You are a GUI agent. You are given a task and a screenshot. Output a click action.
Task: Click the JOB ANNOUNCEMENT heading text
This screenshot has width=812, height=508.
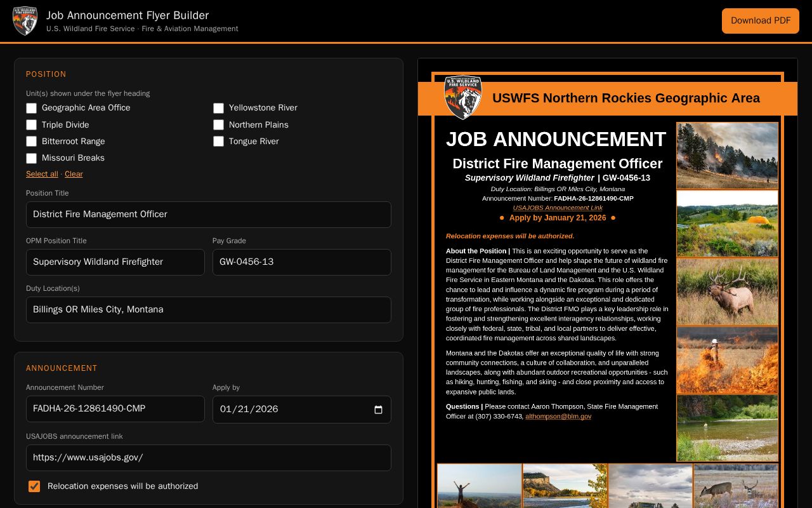(x=556, y=139)
